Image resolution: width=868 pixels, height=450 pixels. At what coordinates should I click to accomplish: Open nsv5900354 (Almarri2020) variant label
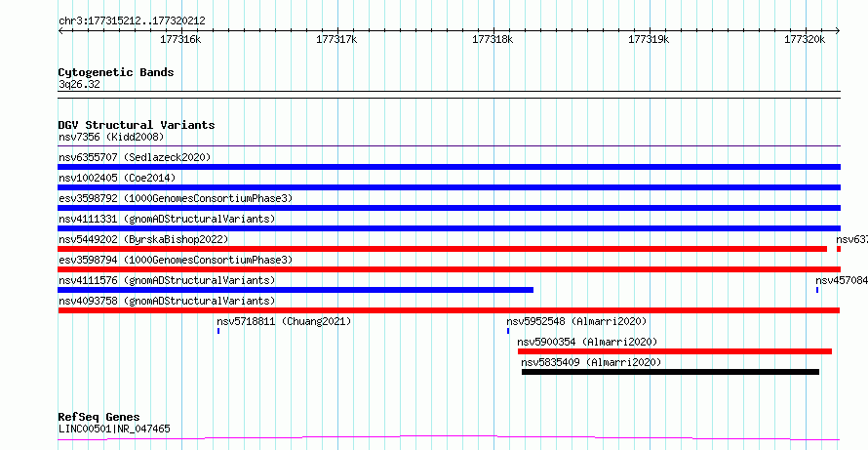coord(587,342)
